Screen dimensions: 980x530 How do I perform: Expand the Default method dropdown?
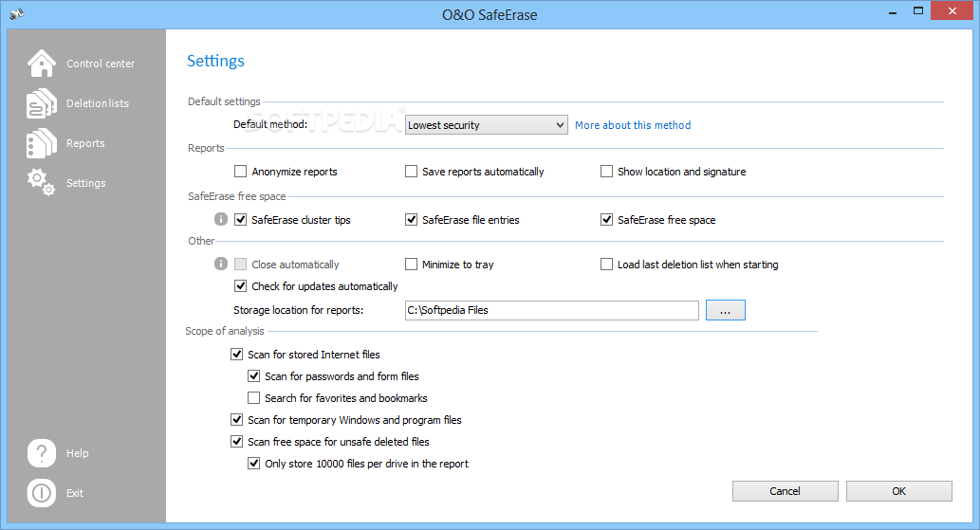[487, 125]
